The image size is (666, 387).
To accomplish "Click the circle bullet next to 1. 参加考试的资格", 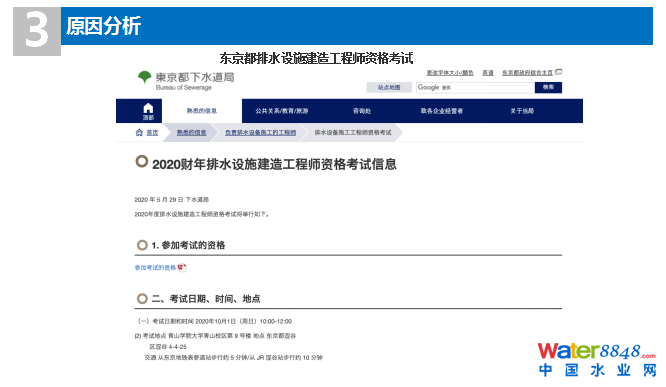I will tap(142, 245).
